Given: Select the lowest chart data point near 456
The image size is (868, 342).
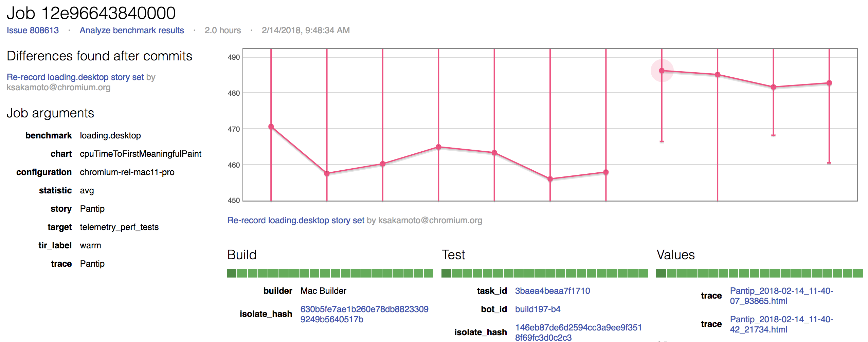Looking at the screenshot, I should [550, 179].
